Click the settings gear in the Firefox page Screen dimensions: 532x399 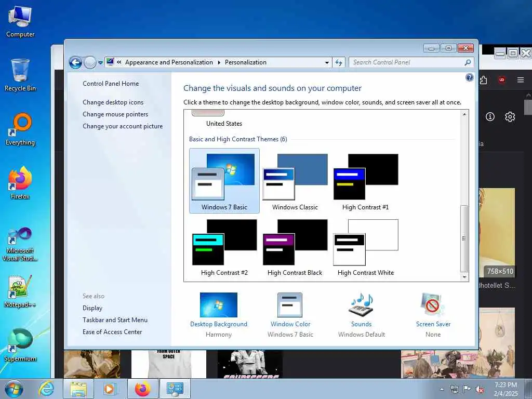[x=510, y=117]
